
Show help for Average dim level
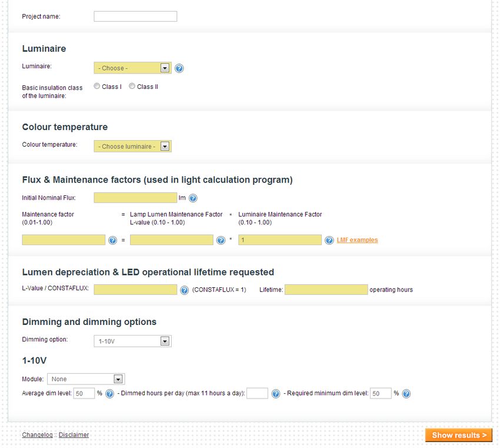click(109, 394)
